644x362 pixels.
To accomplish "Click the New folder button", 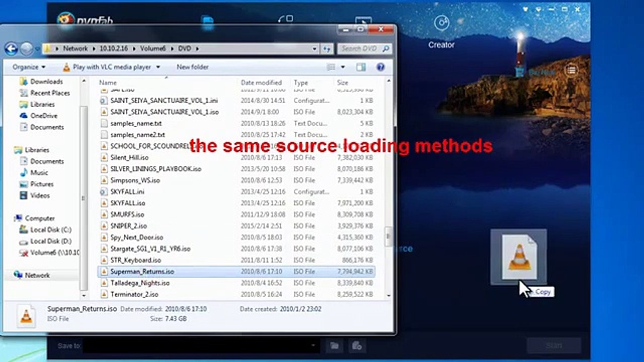I will (x=192, y=67).
